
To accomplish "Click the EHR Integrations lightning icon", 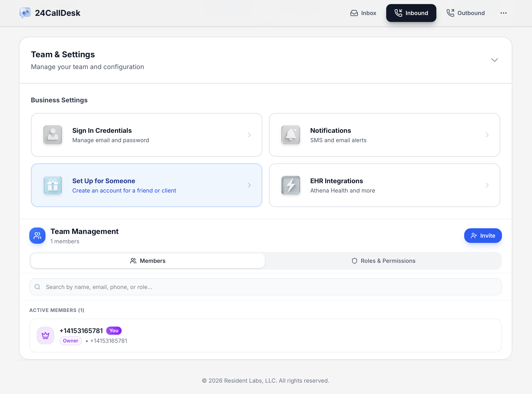I will 290,185.
